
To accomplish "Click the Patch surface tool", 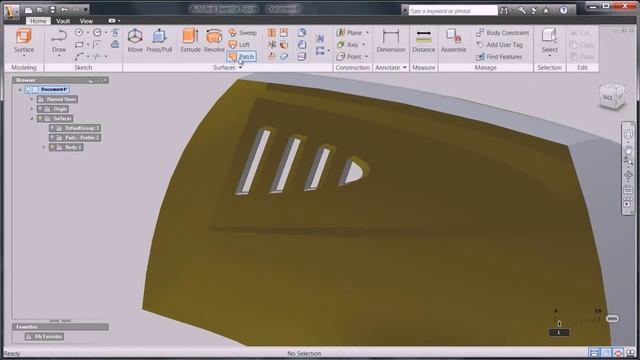I will point(242,56).
